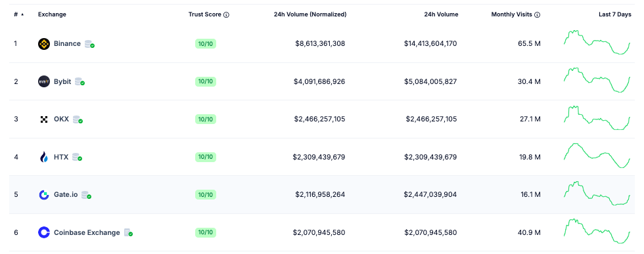This screenshot has width=644, height=254.
Task: Open Monthly Visits info tooltip icon
Action: (538, 15)
